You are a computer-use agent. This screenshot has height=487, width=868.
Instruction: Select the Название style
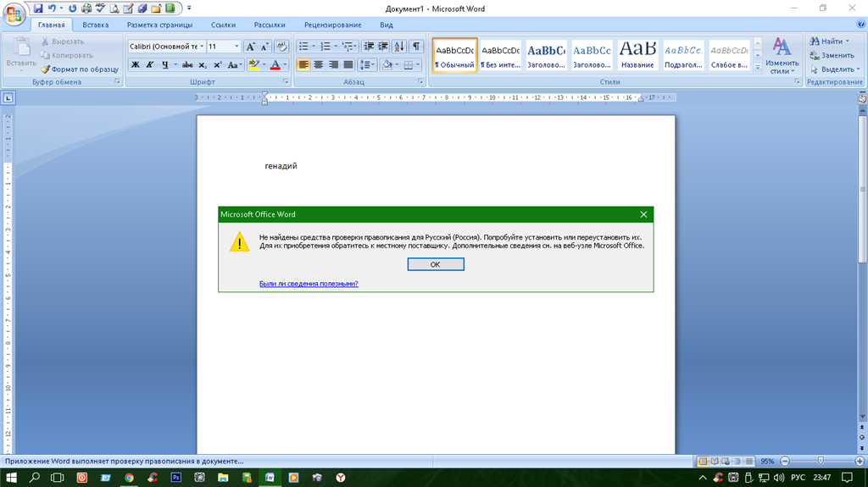(x=637, y=55)
